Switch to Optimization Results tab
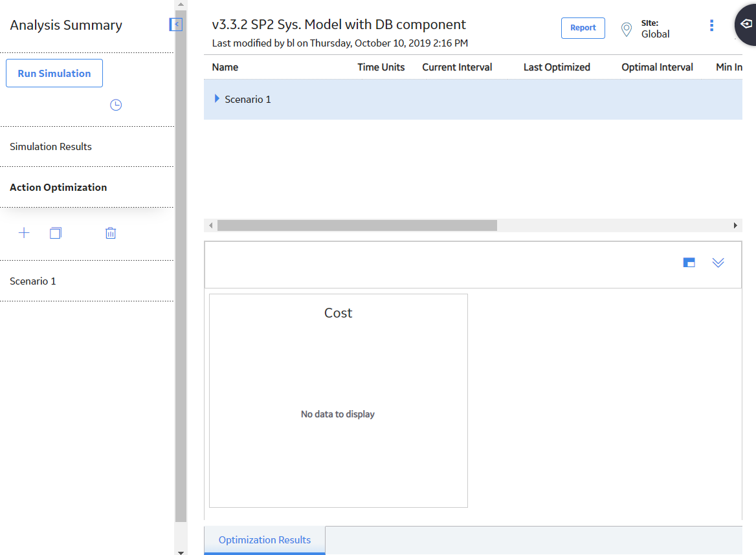Image resolution: width=756 pixels, height=555 pixels. (x=265, y=540)
